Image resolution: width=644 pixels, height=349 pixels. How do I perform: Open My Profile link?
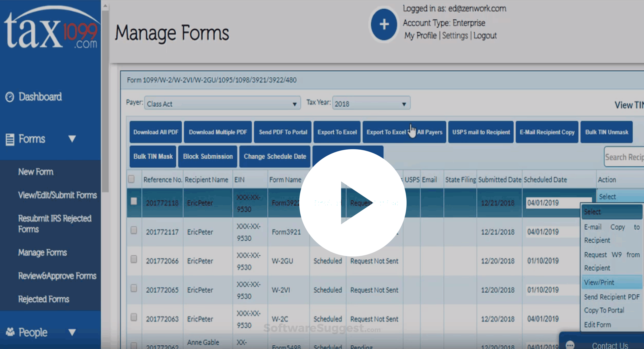coord(421,35)
